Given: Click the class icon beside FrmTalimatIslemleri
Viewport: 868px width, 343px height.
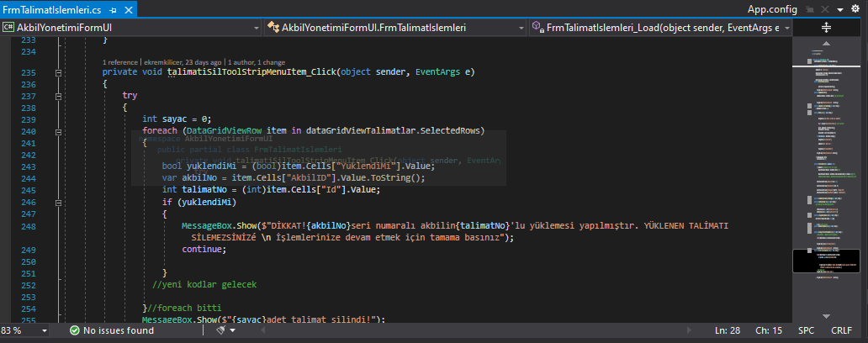Looking at the screenshot, I should (273, 27).
